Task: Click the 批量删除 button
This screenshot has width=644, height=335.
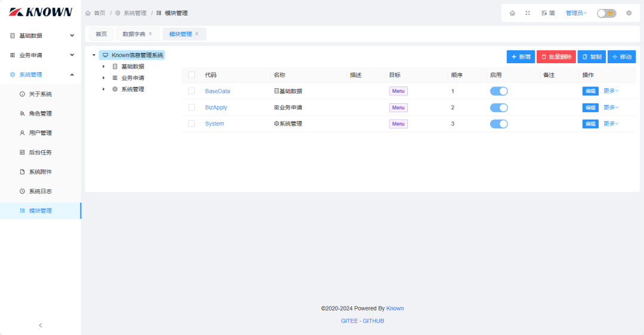Action: (x=556, y=57)
